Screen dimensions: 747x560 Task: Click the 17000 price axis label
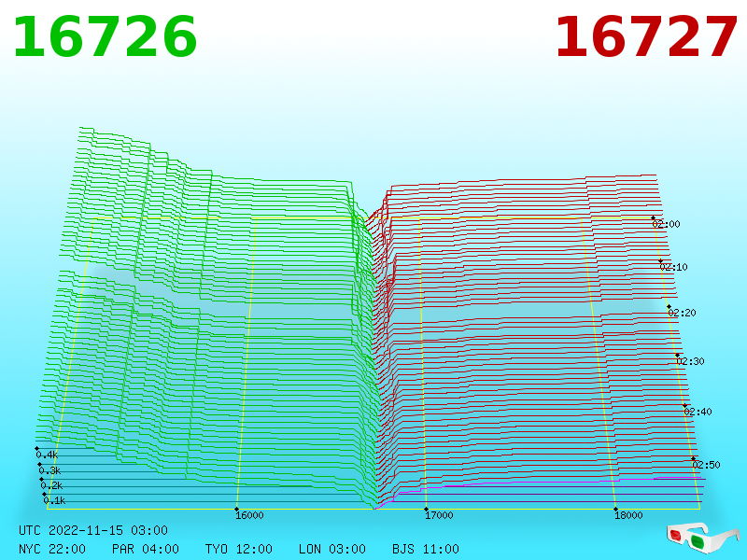click(439, 515)
